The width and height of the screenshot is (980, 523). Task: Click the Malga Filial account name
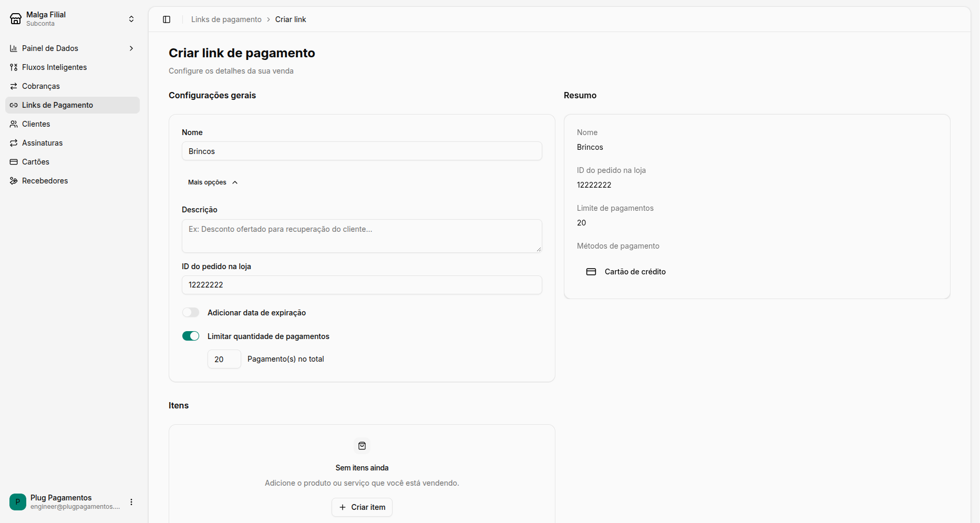(46, 15)
